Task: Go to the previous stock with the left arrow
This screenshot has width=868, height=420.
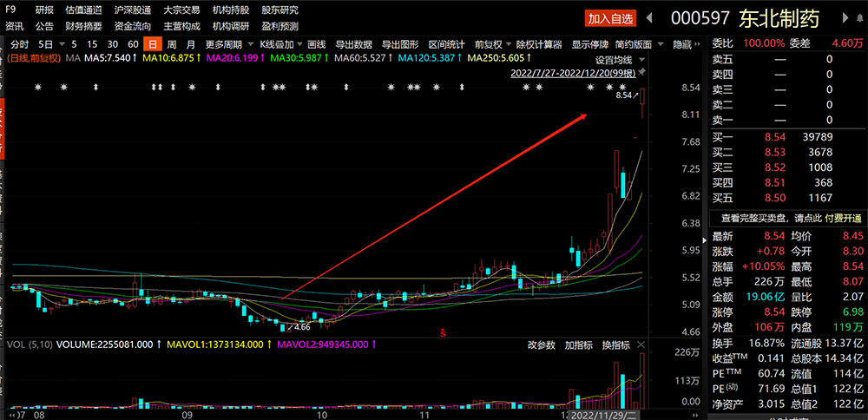Action: click(649, 18)
